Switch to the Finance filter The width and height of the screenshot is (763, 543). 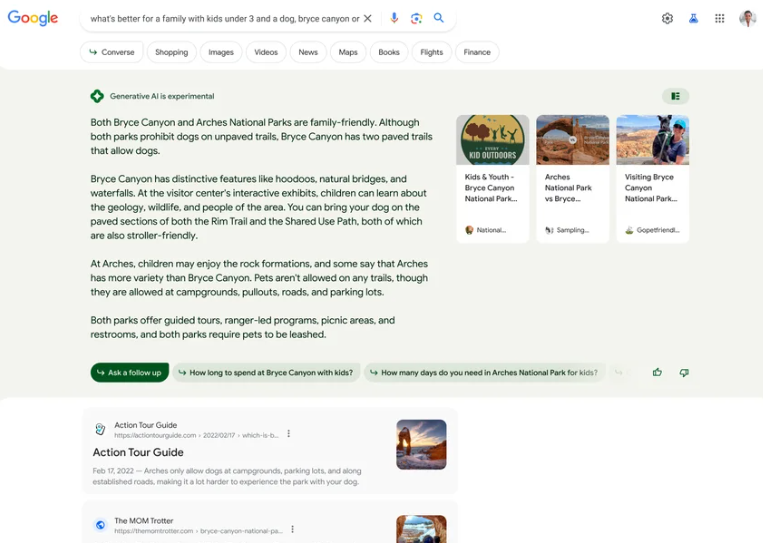point(477,52)
